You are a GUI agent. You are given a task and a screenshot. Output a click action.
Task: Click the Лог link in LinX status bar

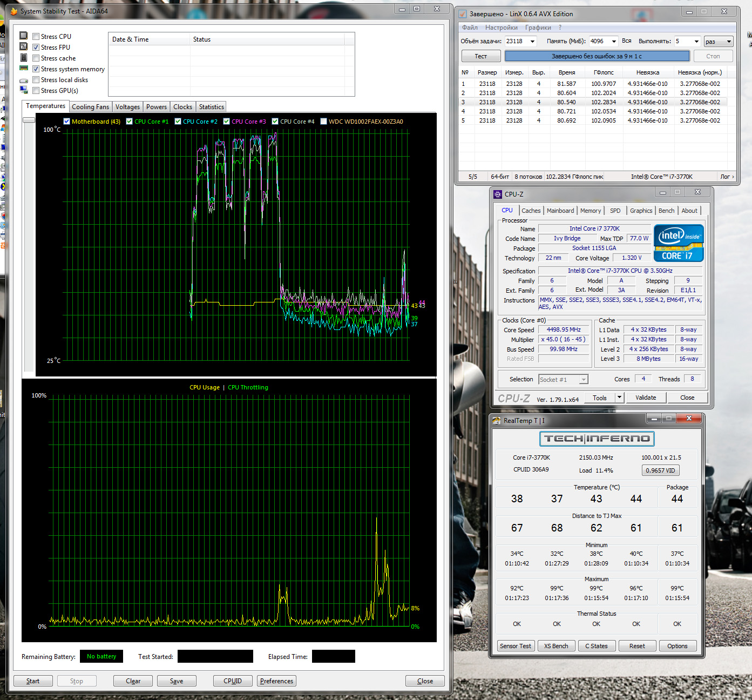coord(727,177)
